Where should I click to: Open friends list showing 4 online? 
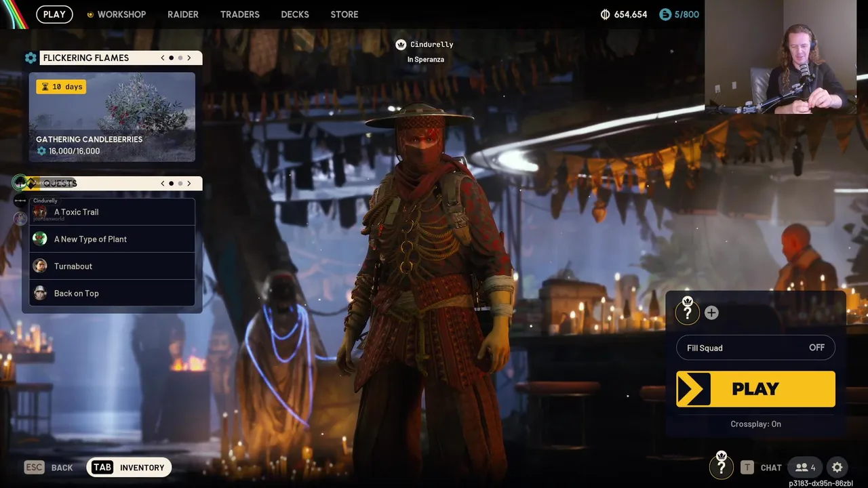tap(806, 467)
